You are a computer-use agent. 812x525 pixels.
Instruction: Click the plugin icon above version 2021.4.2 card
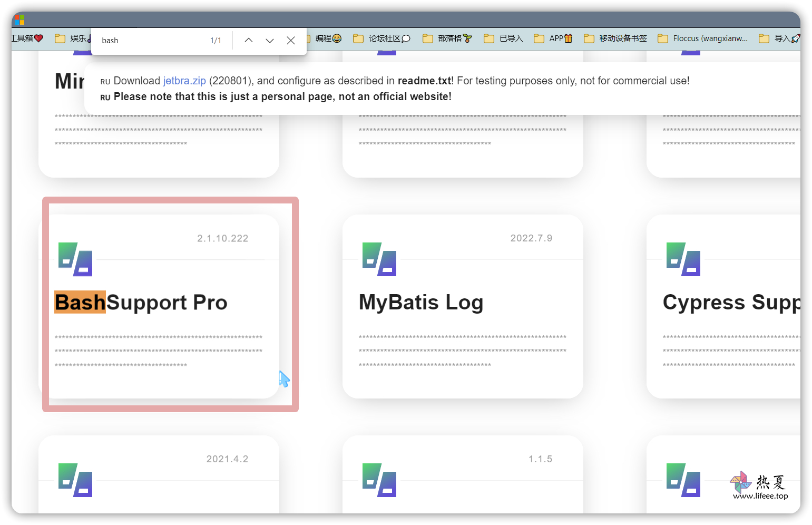[x=75, y=480]
